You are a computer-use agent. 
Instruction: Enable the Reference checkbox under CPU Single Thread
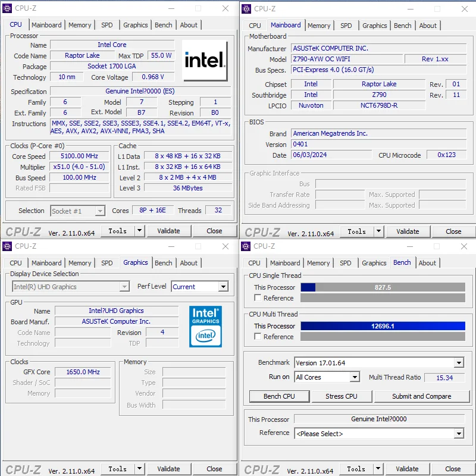point(258,298)
